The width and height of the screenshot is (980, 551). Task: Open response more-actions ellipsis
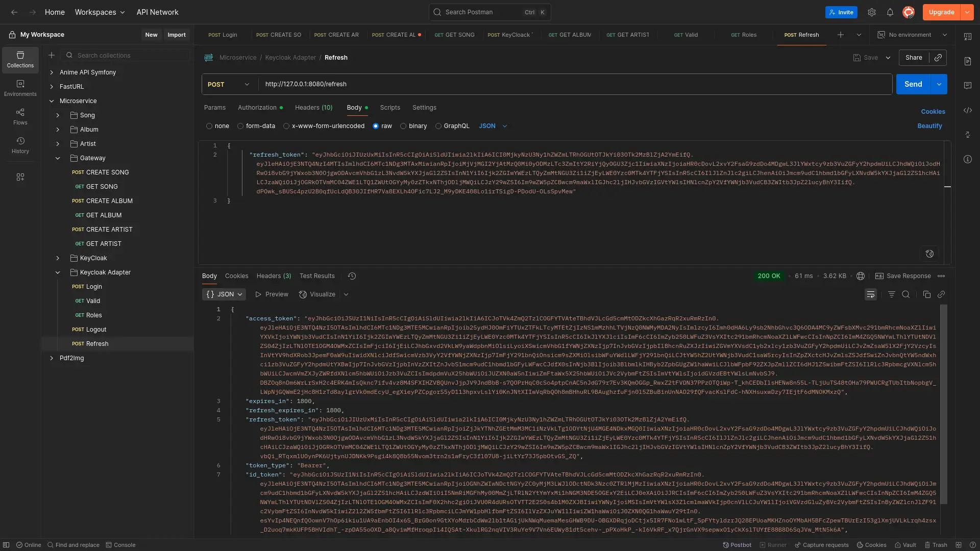pos(941,276)
